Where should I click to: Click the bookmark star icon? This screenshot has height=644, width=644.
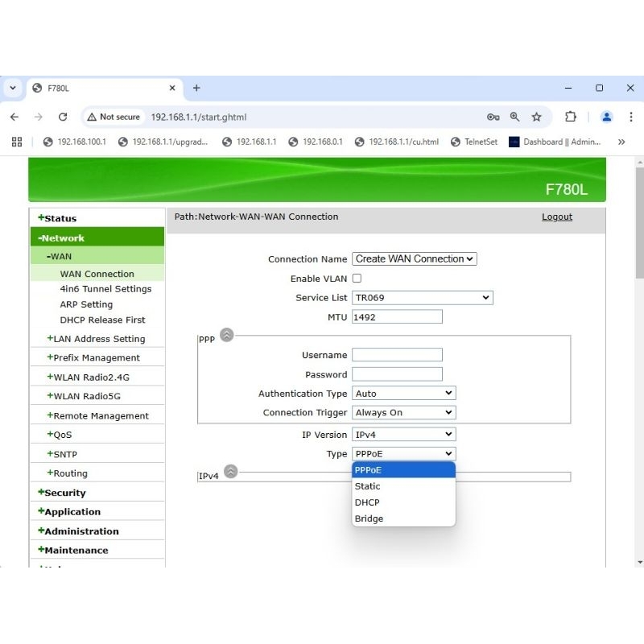tap(536, 117)
